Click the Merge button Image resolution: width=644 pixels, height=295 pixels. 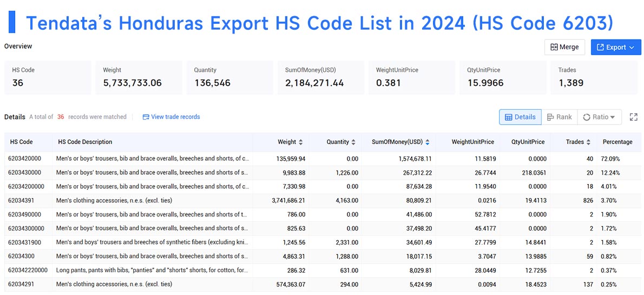click(565, 47)
